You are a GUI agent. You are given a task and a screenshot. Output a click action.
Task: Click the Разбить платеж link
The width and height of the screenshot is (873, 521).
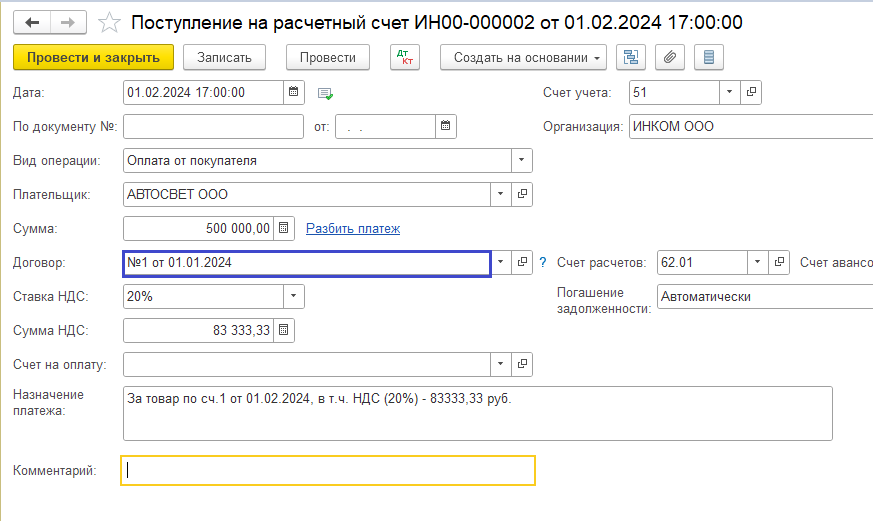click(x=353, y=228)
